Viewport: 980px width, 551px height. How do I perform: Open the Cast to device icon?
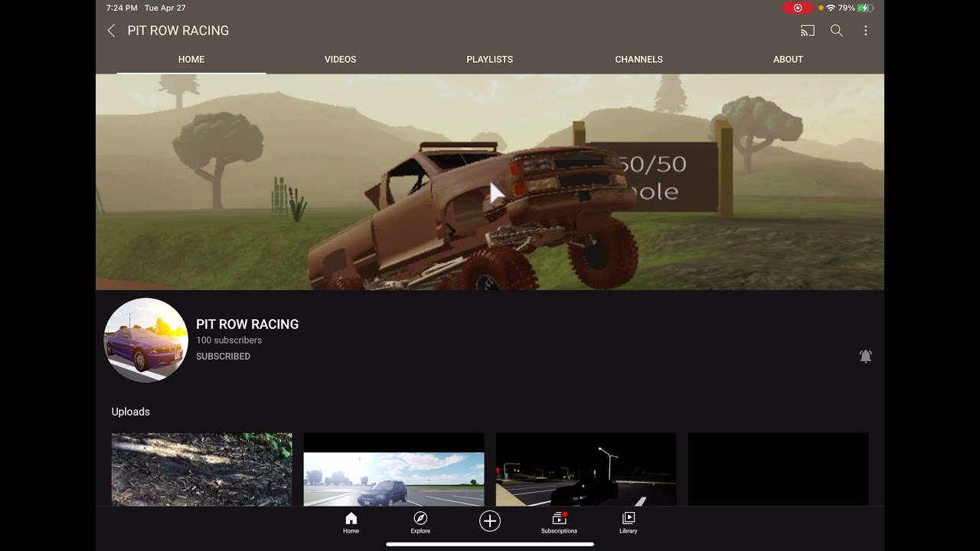pos(807,31)
